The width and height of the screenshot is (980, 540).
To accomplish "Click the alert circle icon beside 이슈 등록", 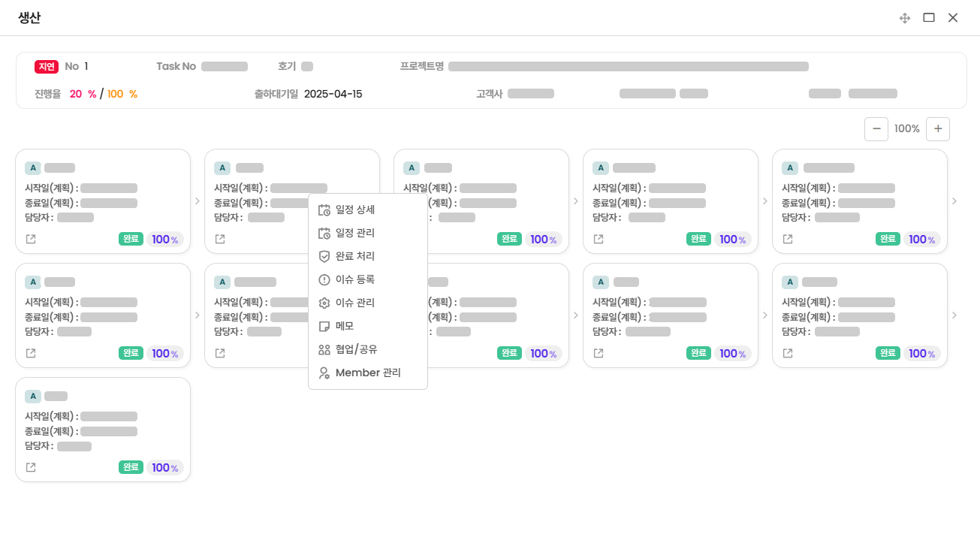I will pyautogui.click(x=324, y=279).
